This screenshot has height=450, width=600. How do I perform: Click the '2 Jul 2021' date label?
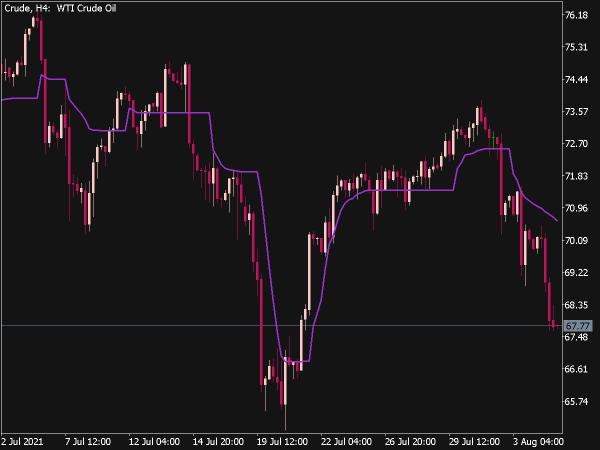[x=22, y=442]
